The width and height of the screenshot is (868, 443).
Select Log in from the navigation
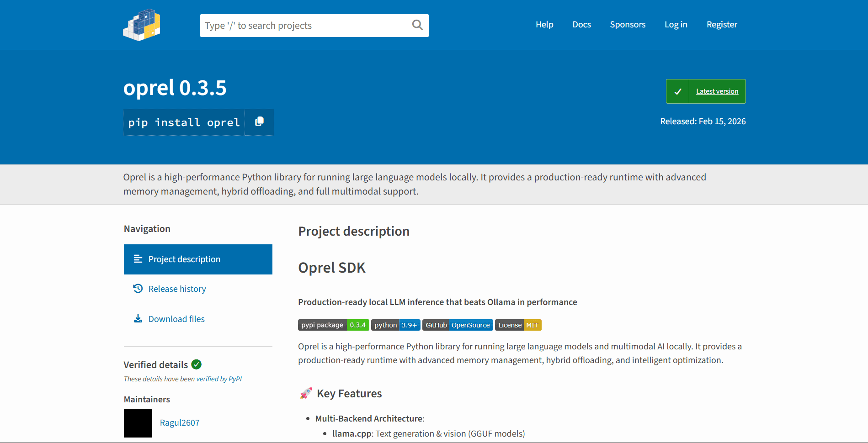[x=676, y=24]
